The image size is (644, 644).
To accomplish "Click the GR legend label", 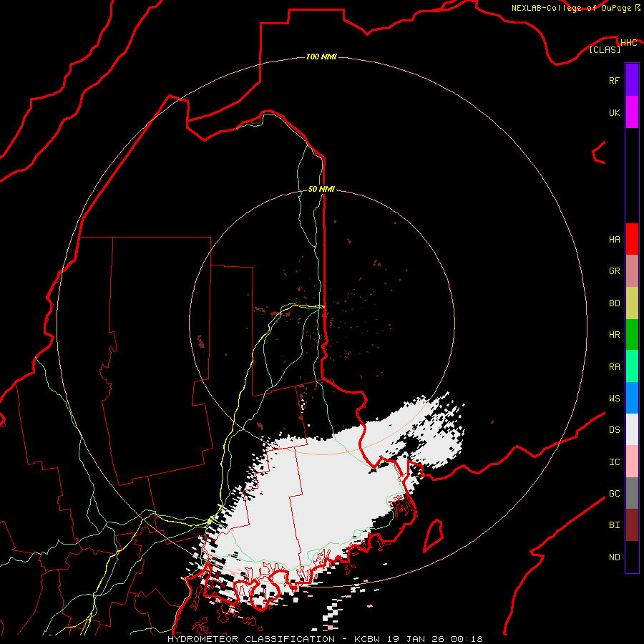I will click(x=614, y=271).
